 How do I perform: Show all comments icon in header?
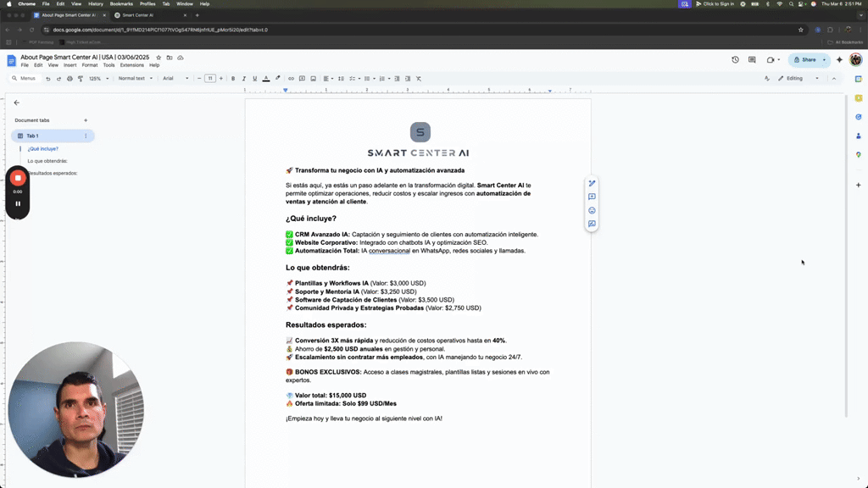click(752, 60)
